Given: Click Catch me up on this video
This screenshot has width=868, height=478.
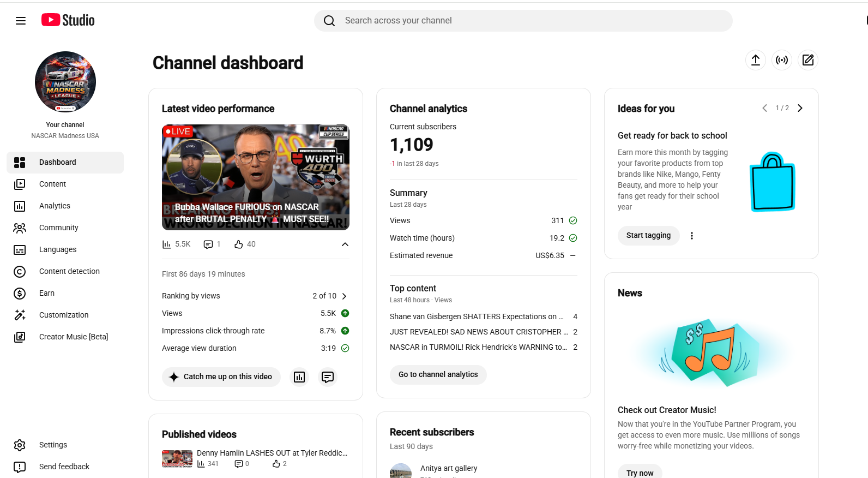Looking at the screenshot, I should (221, 377).
